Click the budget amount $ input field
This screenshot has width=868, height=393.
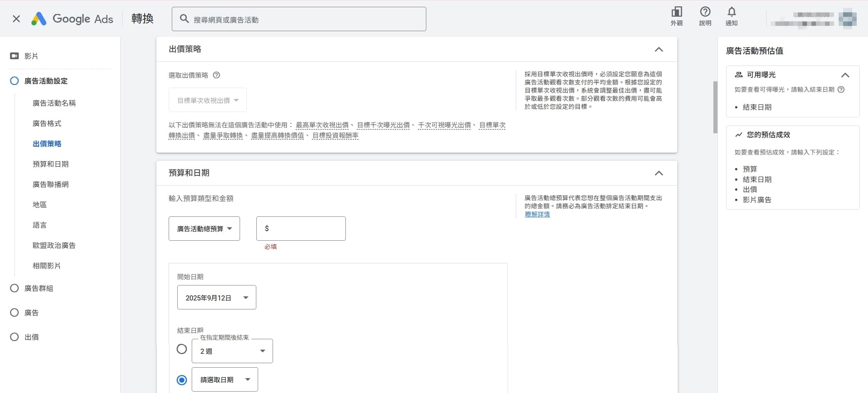301,229
